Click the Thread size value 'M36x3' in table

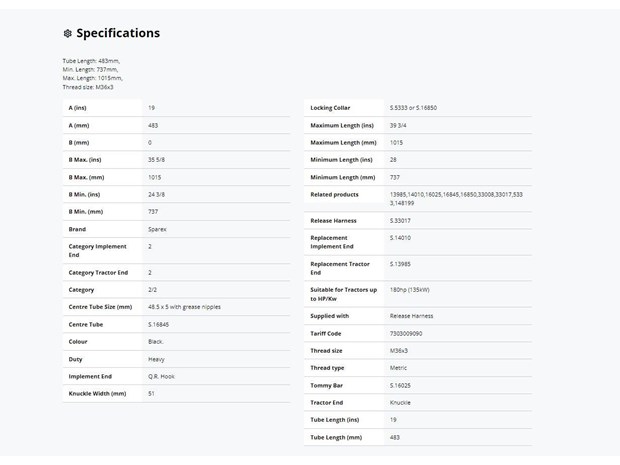pos(399,351)
